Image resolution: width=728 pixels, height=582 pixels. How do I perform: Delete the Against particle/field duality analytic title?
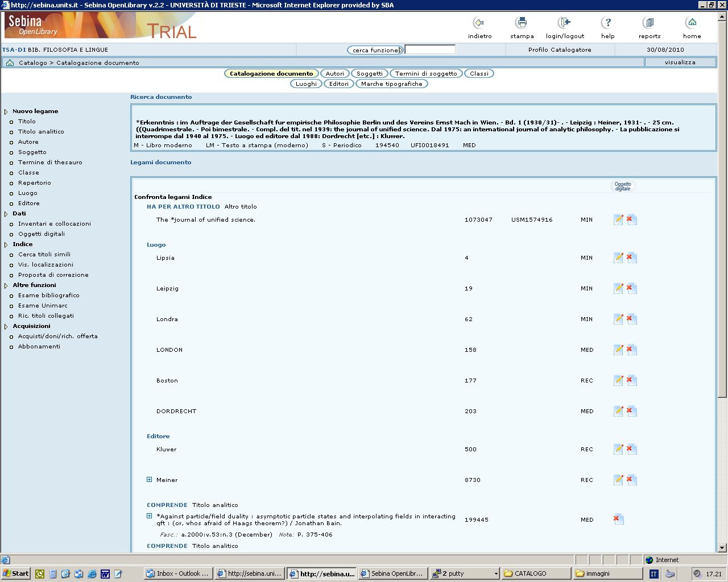point(618,519)
